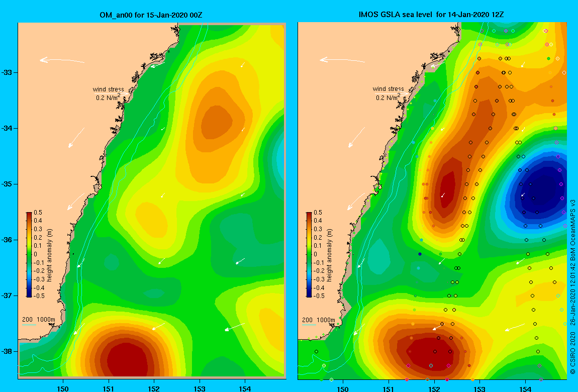Click the 153 longitude label under right map
The height and width of the screenshot is (392, 578).
click(479, 388)
